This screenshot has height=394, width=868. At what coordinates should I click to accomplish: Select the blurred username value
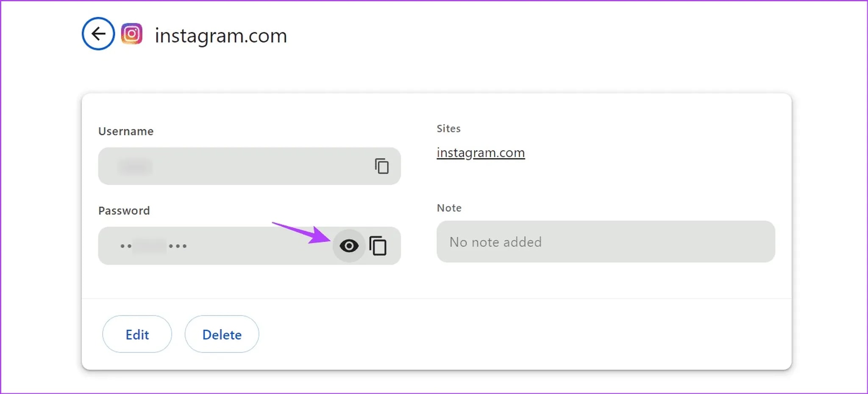pyautogui.click(x=135, y=167)
